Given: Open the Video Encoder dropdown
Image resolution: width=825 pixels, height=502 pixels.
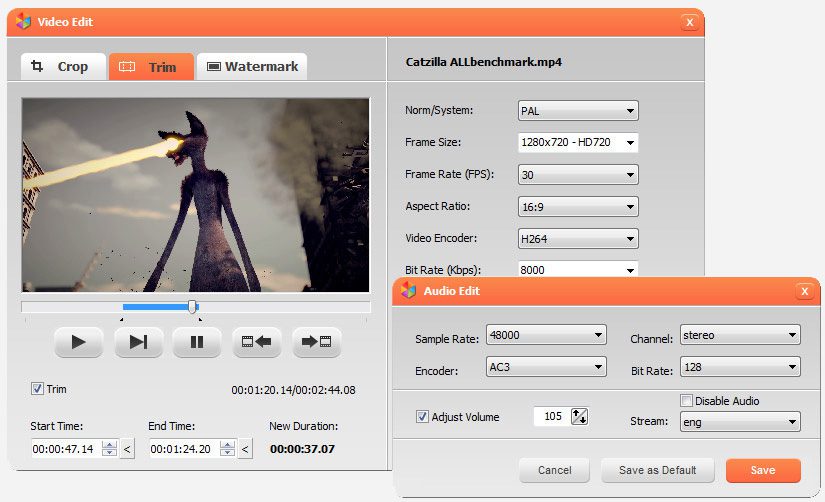Looking at the screenshot, I should pyautogui.click(x=578, y=238).
